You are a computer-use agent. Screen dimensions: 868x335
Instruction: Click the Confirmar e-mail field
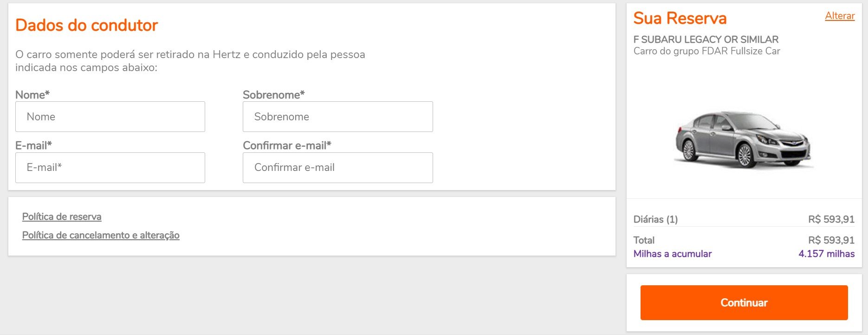[x=337, y=168]
